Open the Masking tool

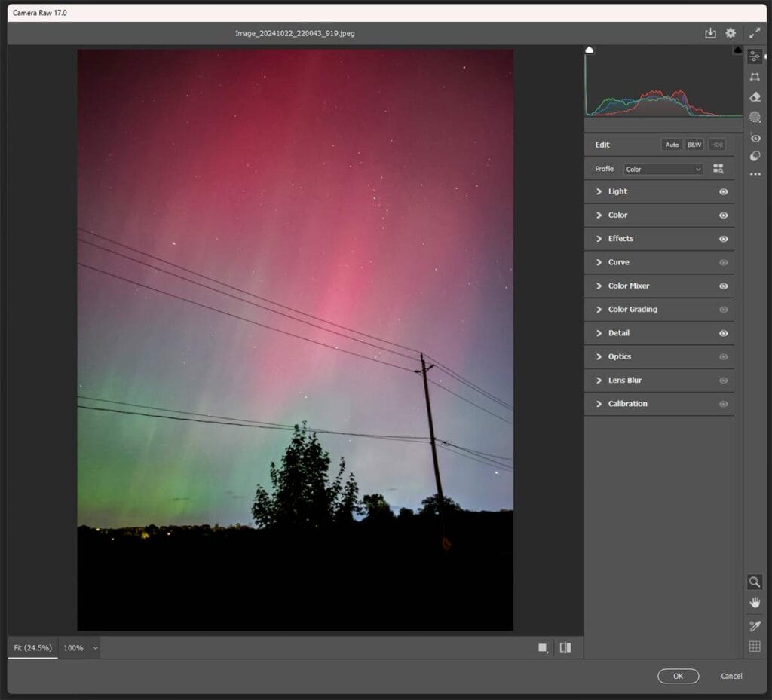pos(755,116)
